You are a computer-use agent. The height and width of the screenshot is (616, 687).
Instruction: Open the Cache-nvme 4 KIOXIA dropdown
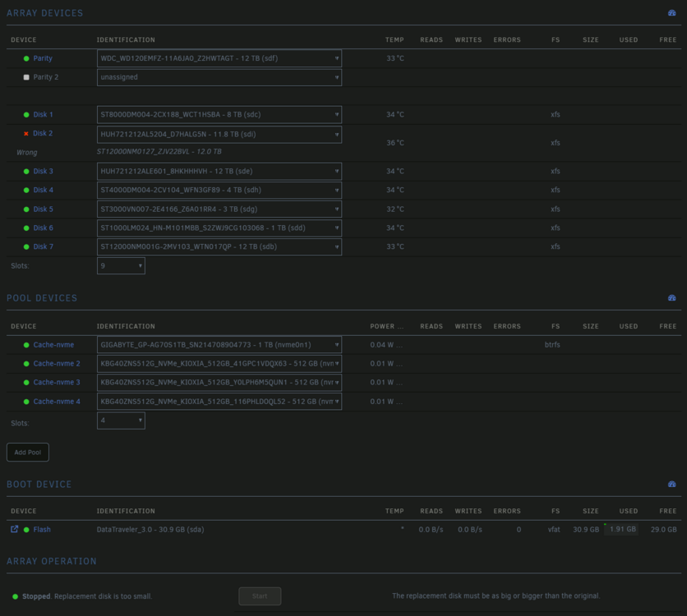[219, 402]
